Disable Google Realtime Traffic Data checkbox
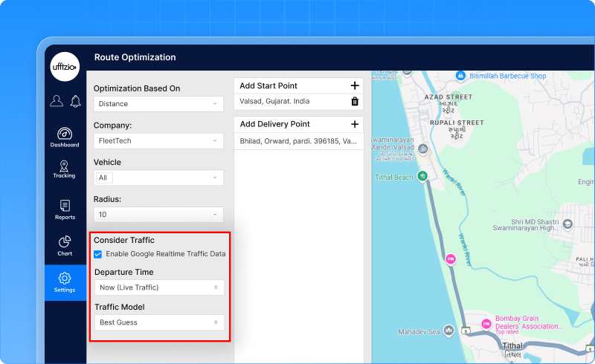 tap(98, 254)
